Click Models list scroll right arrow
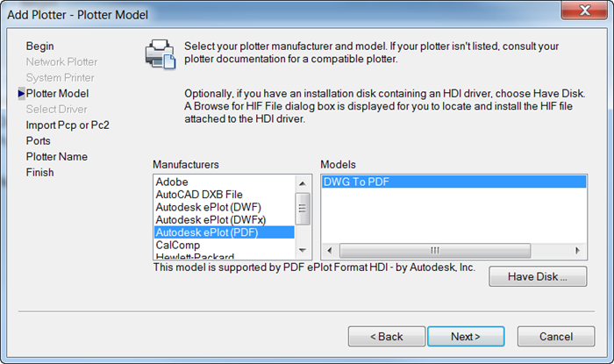 tap(577, 250)
